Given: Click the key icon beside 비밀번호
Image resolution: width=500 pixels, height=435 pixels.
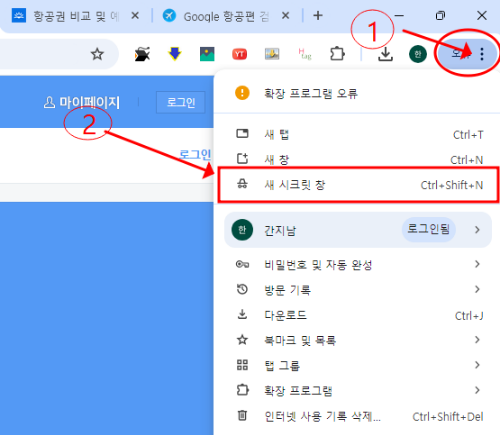Looking at the screenshot, I should (x=242, y=265).
